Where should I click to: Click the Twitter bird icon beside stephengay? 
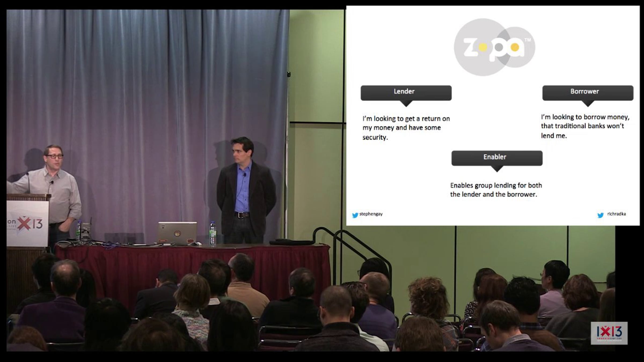point(355,215)
